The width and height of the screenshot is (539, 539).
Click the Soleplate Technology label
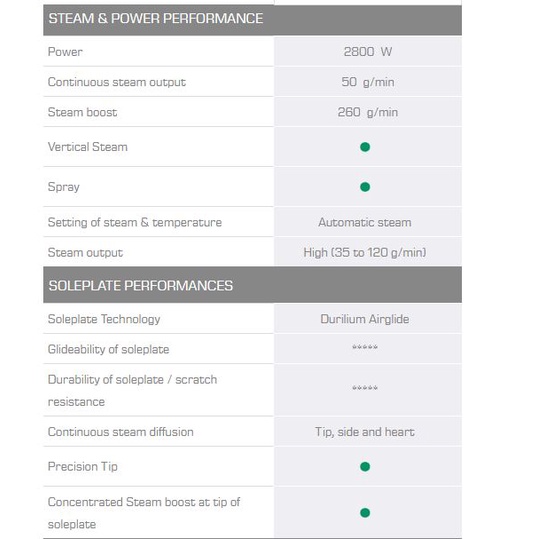[x=104, y=319]
